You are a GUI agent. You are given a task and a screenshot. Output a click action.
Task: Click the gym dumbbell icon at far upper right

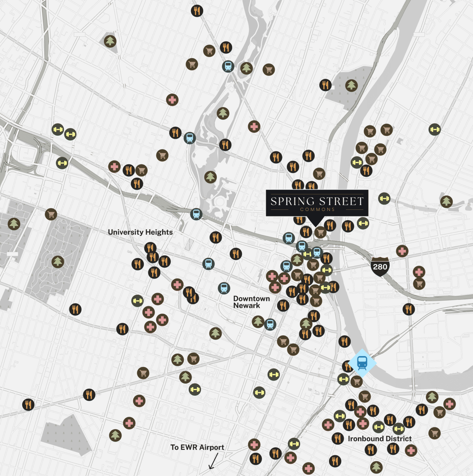pos(435,129)
